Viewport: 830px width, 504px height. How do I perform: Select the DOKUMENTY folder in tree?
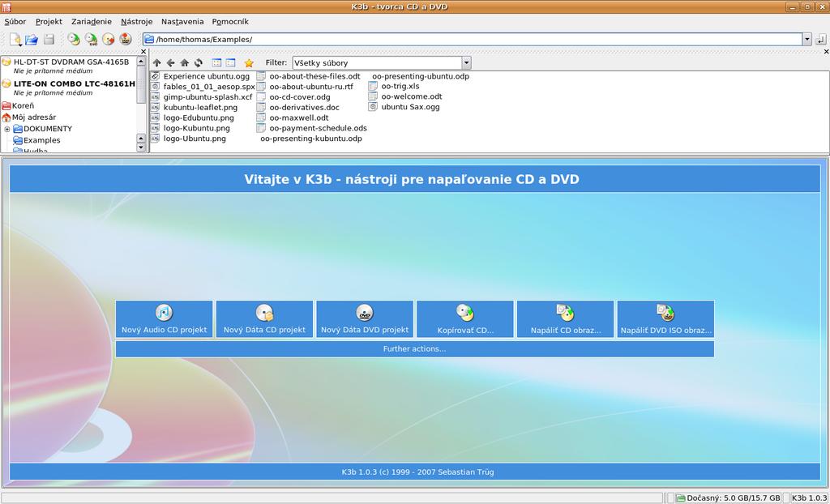point(48,129)
